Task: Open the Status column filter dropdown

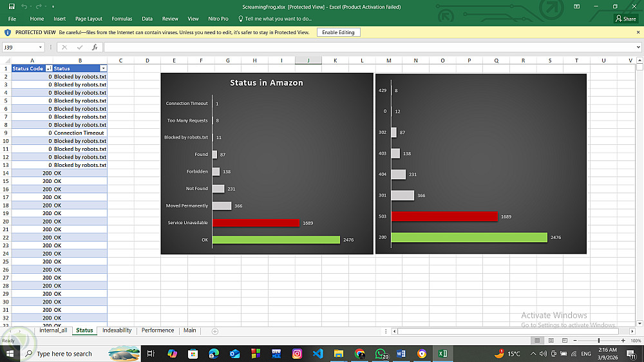Action: 104,69
